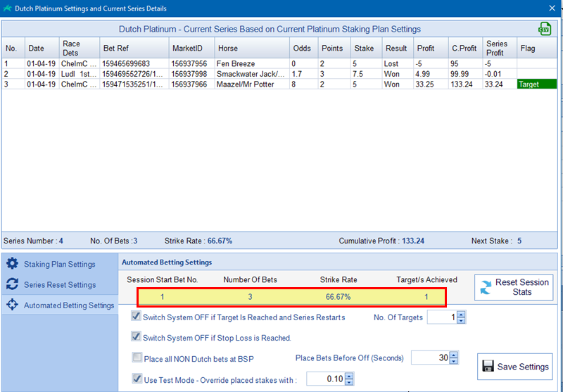The height and width of the screenshot is (392, 563).
Task: Sort by the Flag column header
Action: (537, 48)
